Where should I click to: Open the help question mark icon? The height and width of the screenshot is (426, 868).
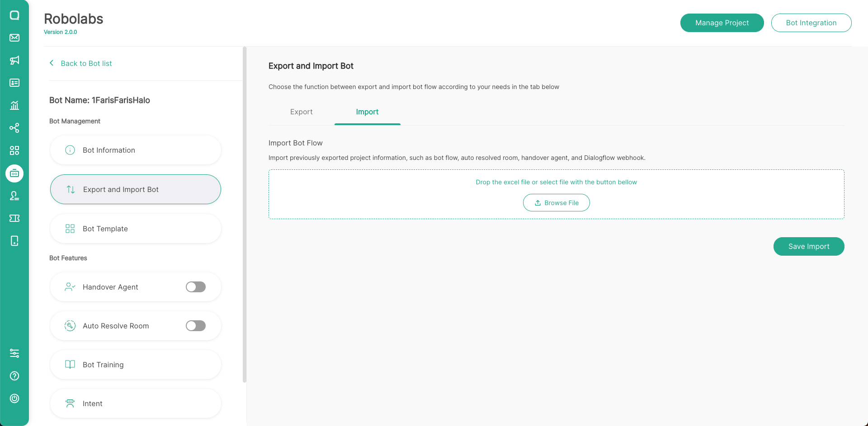point(14,376)
